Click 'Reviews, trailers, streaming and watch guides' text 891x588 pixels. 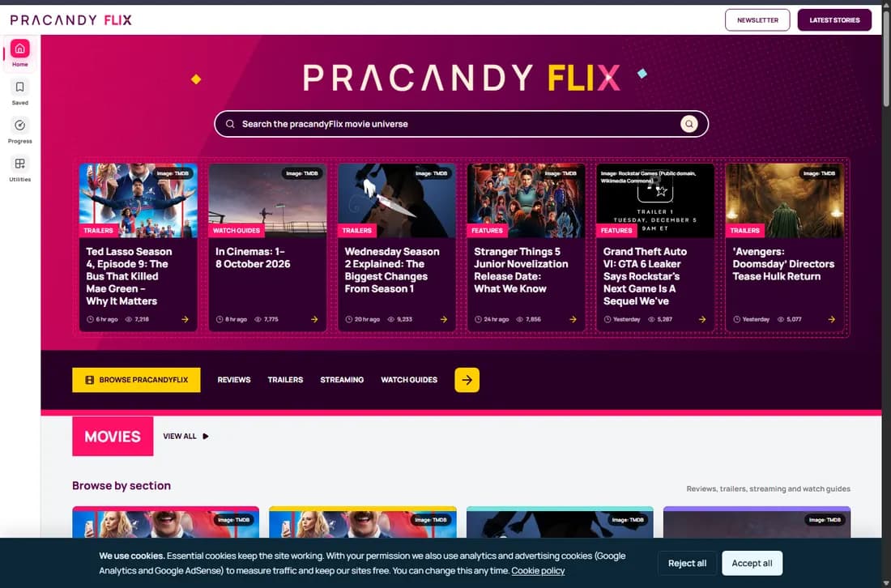768,488
